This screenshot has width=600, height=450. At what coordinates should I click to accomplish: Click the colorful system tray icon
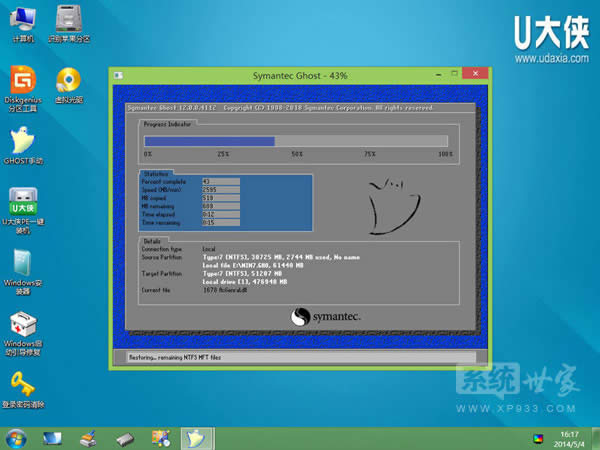[x=540, y=438]
